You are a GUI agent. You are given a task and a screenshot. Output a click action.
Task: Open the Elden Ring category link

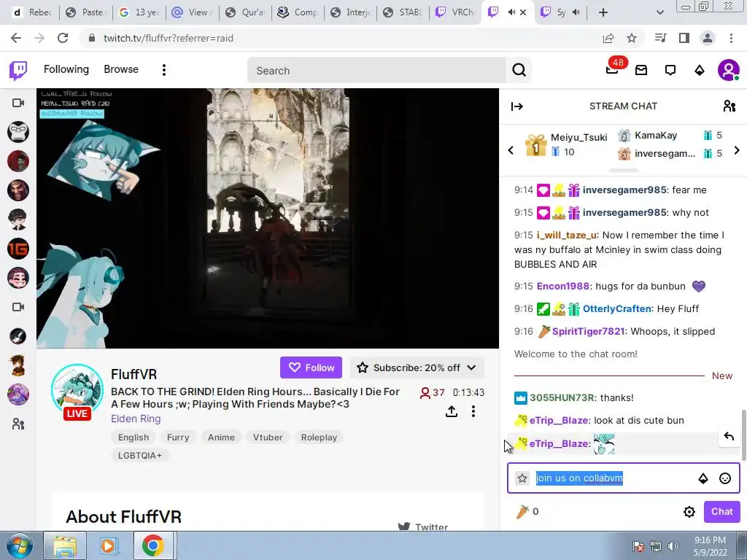coord(136,419)
